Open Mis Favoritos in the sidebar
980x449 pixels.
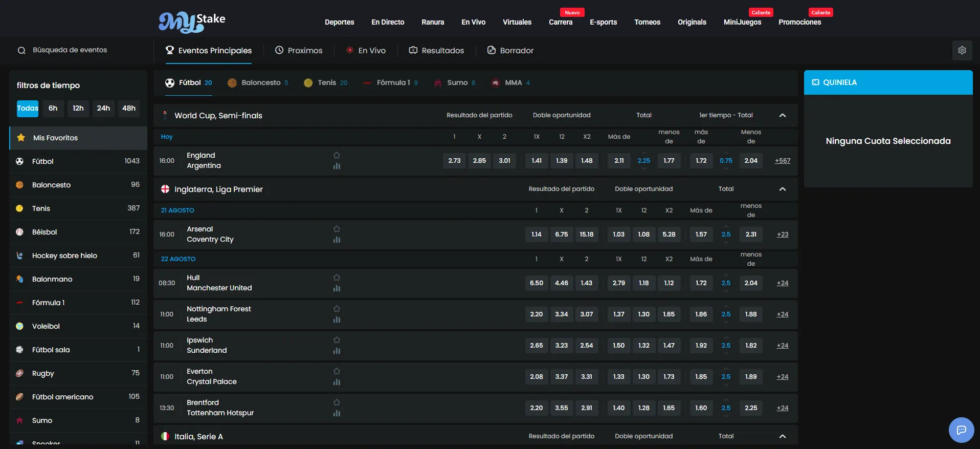(x=78, y=138)
